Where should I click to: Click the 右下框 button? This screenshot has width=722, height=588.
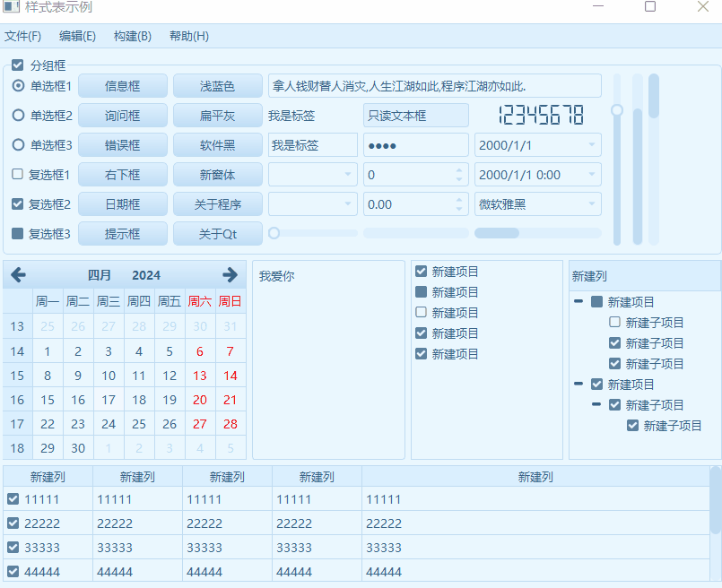click(x=123, y=175)
